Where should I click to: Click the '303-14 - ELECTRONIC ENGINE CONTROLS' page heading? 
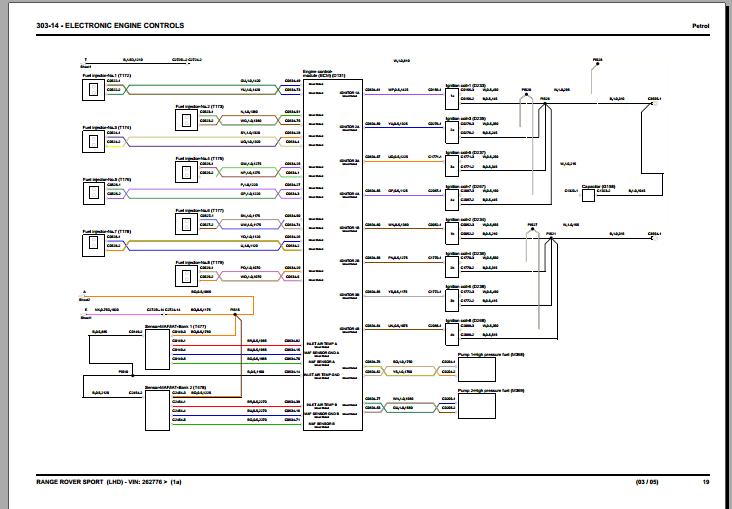click(110, 26)
